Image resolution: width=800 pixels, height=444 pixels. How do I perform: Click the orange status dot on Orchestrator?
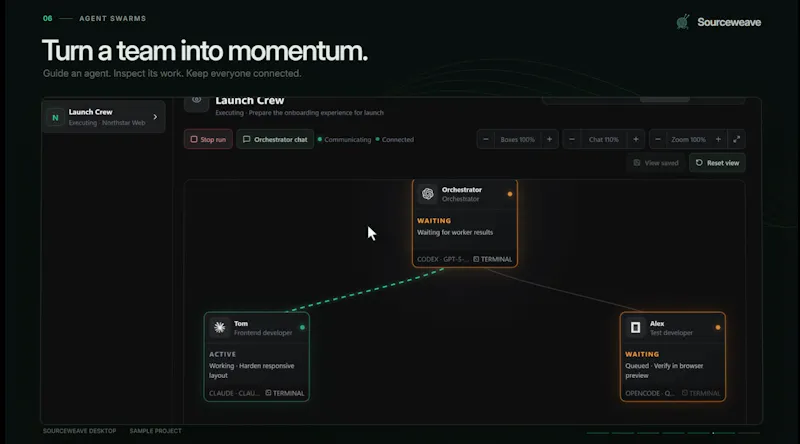tap(510, 194)
